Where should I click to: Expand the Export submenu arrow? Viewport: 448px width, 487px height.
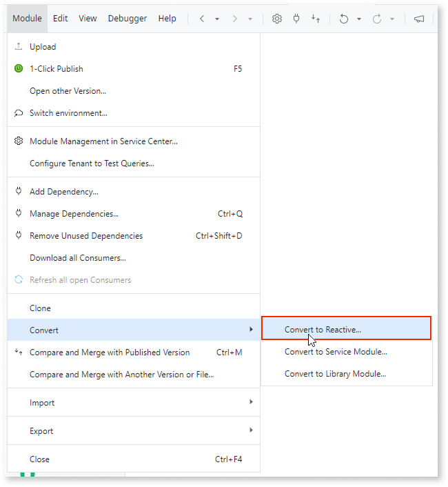coord(251,430)
